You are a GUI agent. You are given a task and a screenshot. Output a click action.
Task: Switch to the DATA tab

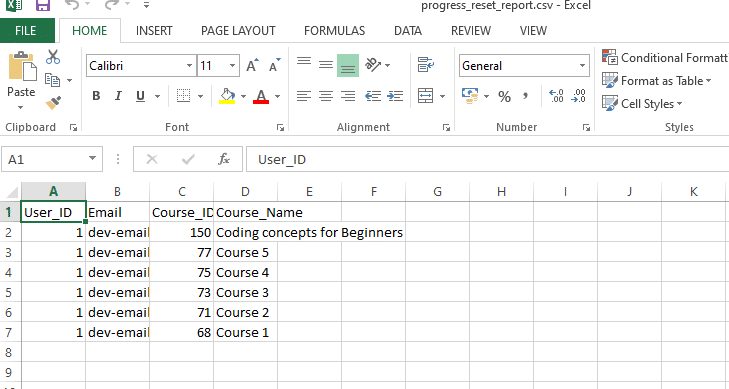coord(408,31)
